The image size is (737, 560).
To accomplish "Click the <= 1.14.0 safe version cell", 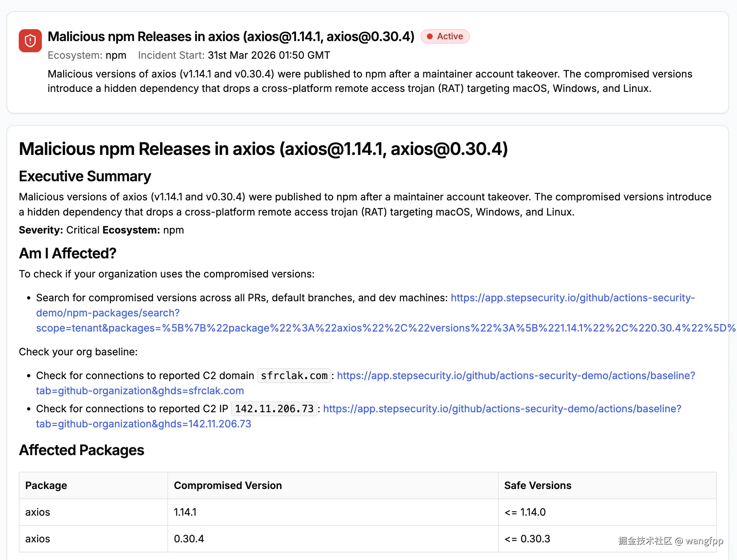I will tap(525, 512).
